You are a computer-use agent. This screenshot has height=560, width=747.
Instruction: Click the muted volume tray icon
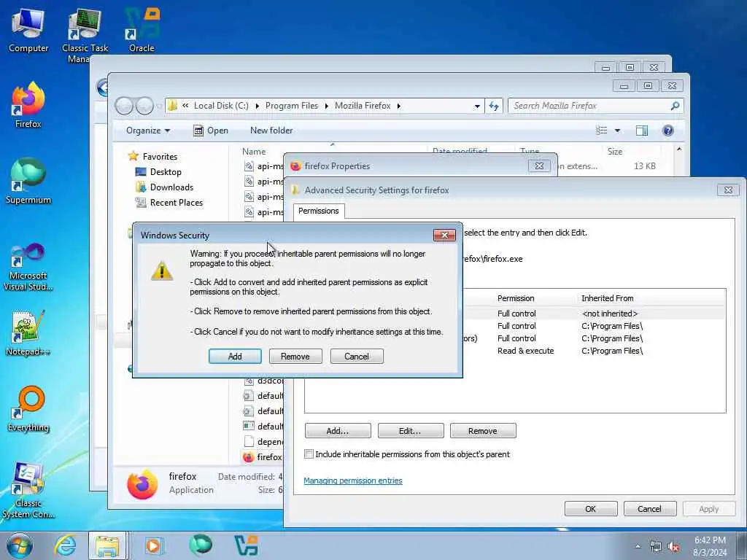pos(673,547)
